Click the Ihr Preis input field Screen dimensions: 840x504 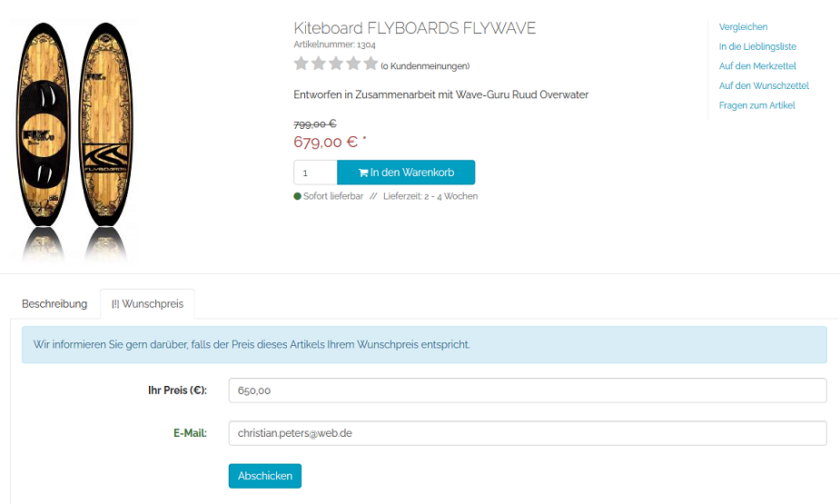point(528,390)
